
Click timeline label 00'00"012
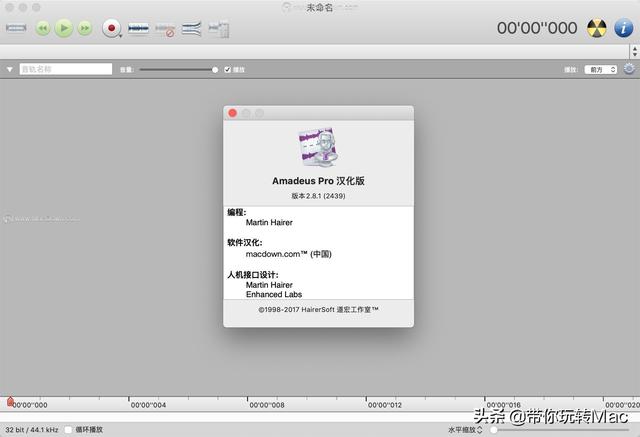click(385, 405)
